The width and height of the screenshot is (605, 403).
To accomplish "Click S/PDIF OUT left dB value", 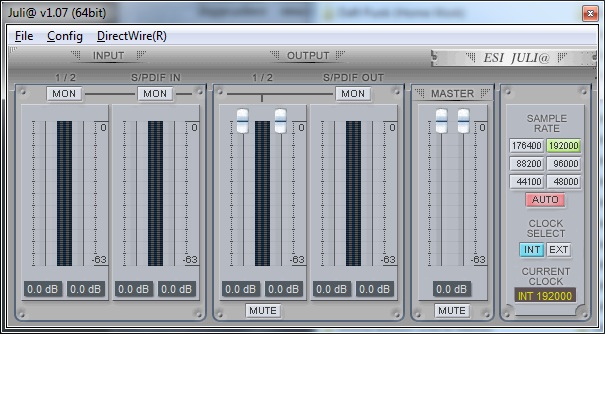I will click(331, 289).
